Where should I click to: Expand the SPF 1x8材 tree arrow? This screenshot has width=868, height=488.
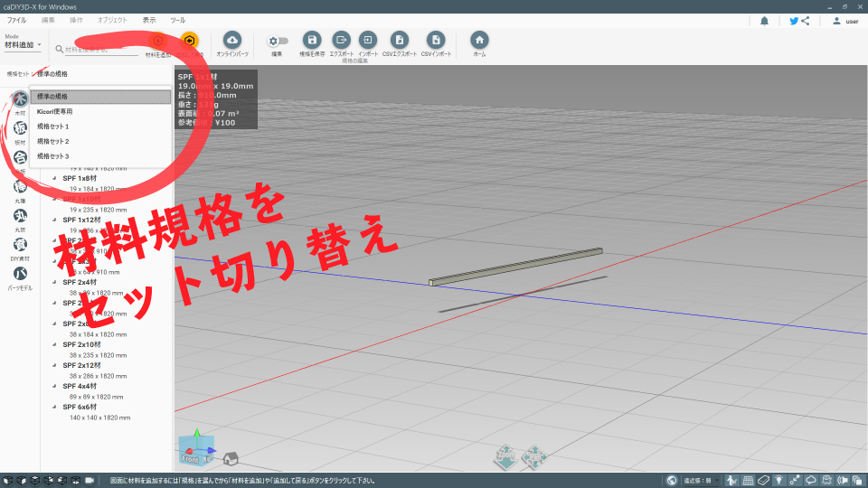point(54,178)
